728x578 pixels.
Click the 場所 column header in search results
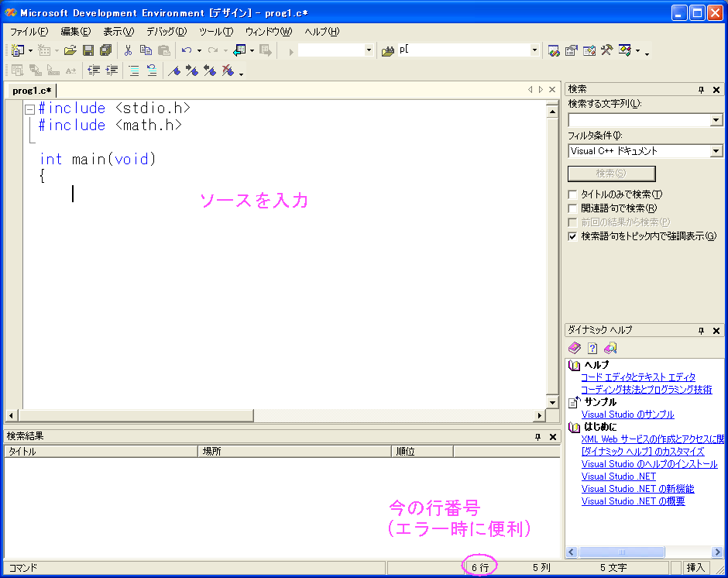click(295, 452)
